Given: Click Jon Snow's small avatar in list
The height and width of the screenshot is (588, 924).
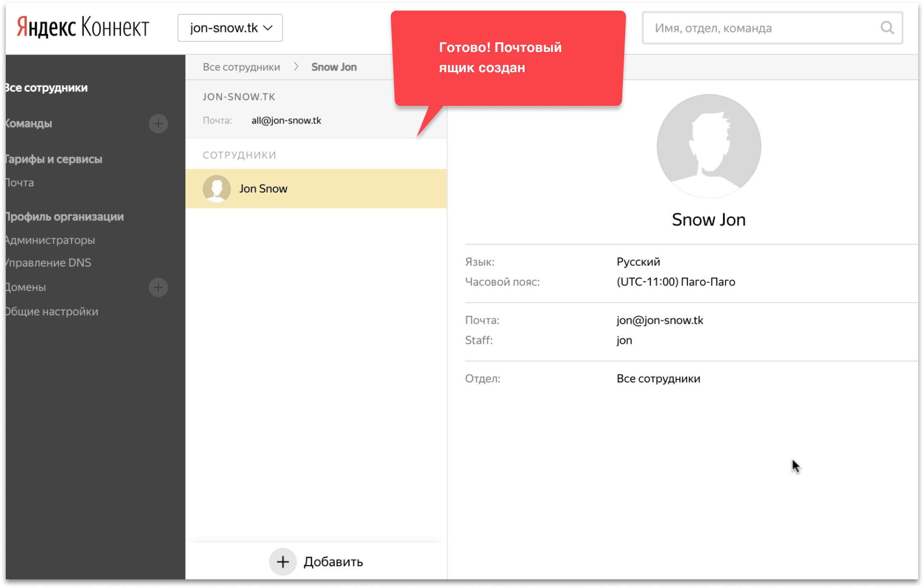Looking at the screenshot, I should [217, 189].
